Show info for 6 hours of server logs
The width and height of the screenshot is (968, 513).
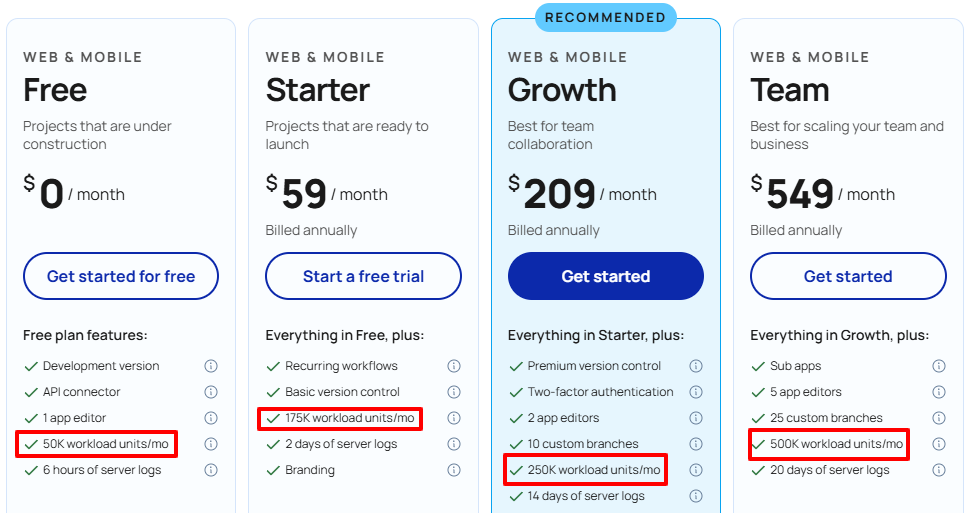211,470
